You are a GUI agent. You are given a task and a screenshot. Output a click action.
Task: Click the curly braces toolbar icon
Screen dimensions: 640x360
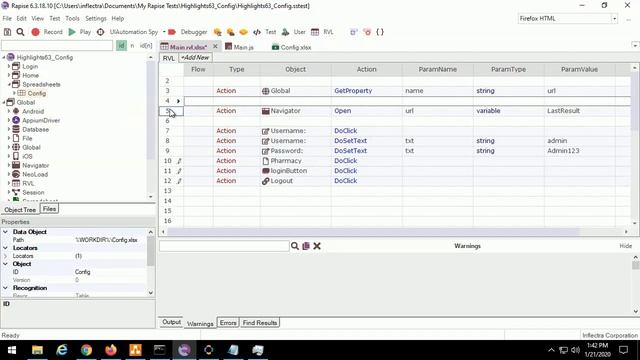[380, 32]
